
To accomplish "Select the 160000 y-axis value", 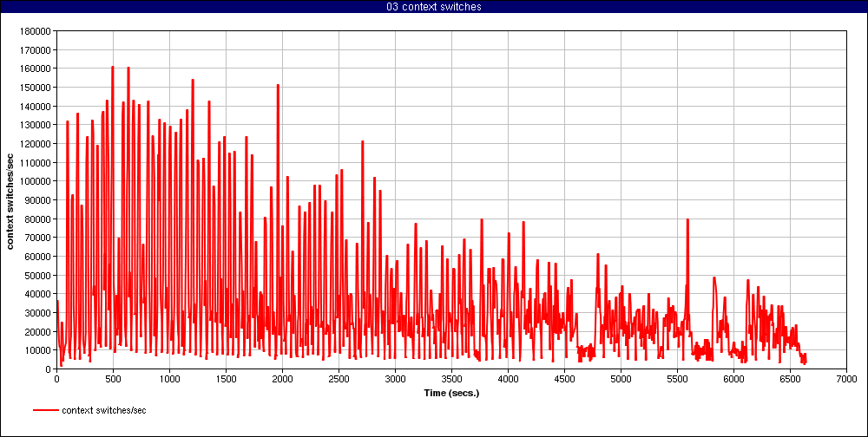I will click(35, 68).
